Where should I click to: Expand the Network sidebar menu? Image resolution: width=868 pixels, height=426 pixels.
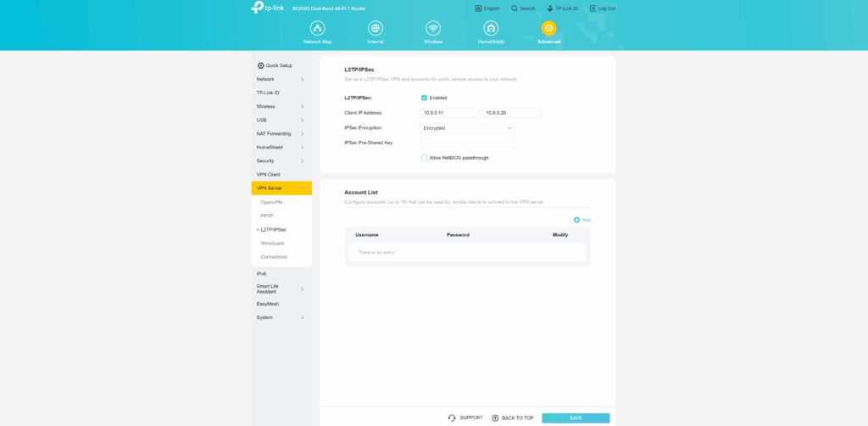click(281, 79)
